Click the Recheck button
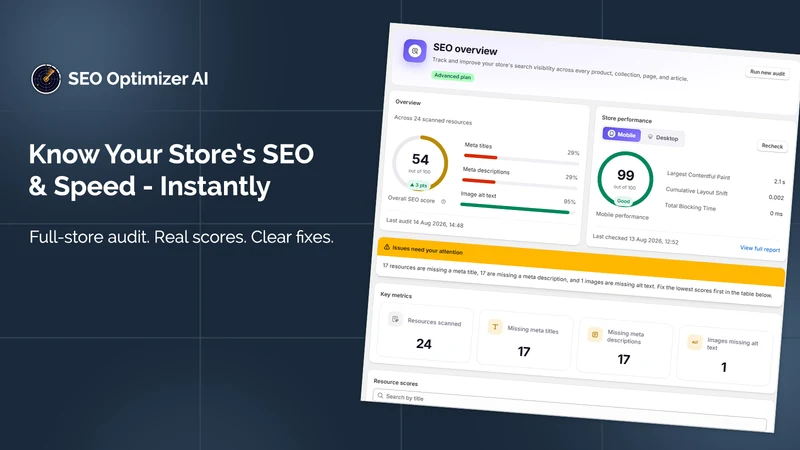The width and height of the screenshot is (800, 450). [x=772, y=146]
